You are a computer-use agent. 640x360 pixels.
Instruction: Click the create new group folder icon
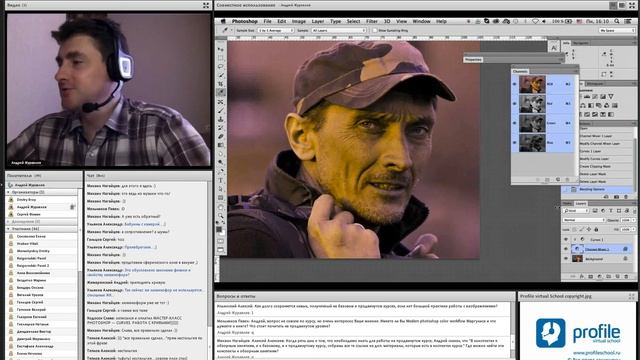pos(609,276)
